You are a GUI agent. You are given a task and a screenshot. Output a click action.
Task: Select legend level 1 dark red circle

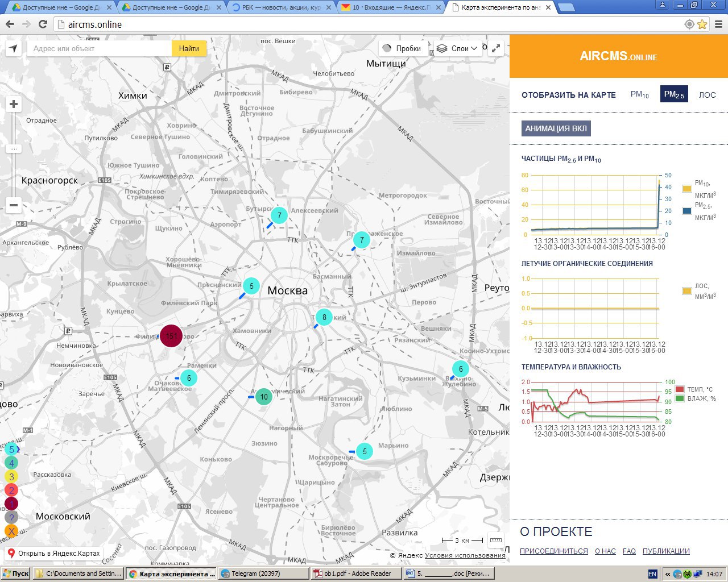click(11, 504)
